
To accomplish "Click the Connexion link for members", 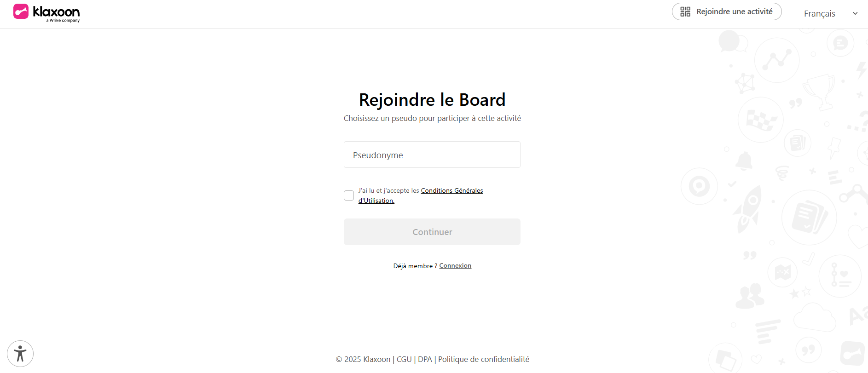I will click(455, 266).
